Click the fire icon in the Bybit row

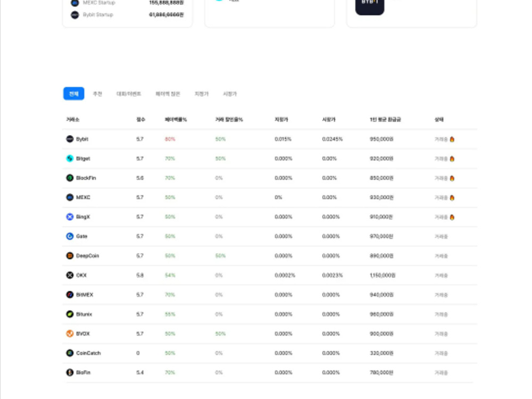[452, 139]
